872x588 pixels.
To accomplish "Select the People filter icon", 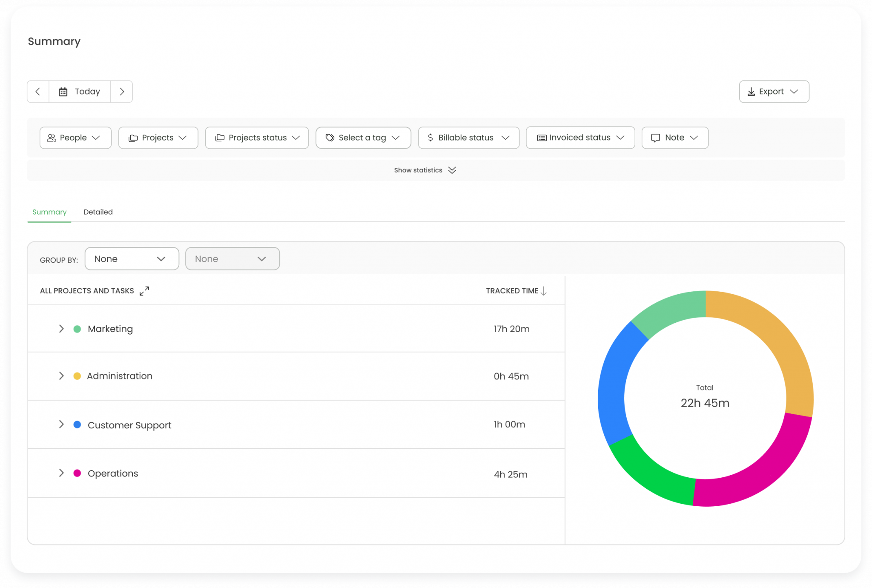I will click(51, 138).
